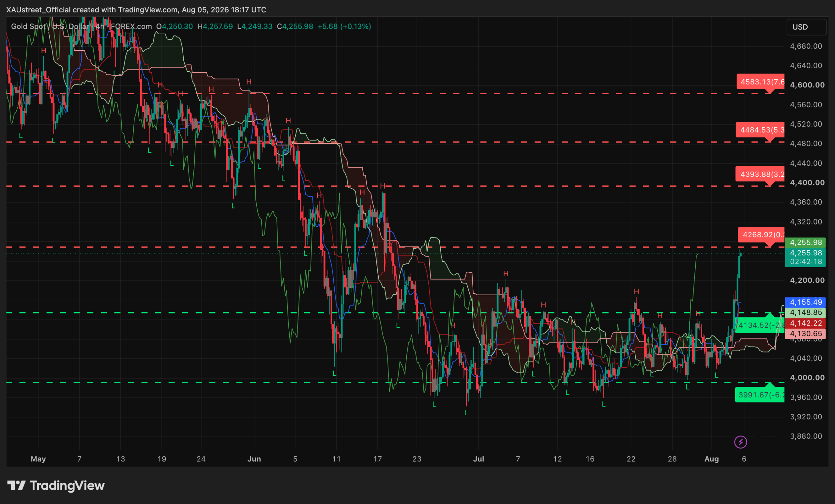Click the 17 date on time axis
This screenshot has height=504, width=835.
tap(377, 459)
